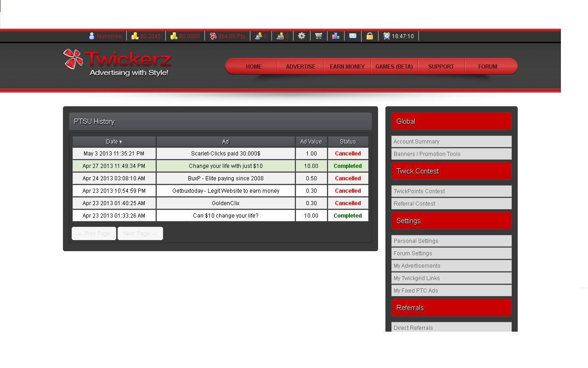Viewport: 588px width, 368px height.
Task: Click the Twickerz logo
Action: [x=118, y=63]
